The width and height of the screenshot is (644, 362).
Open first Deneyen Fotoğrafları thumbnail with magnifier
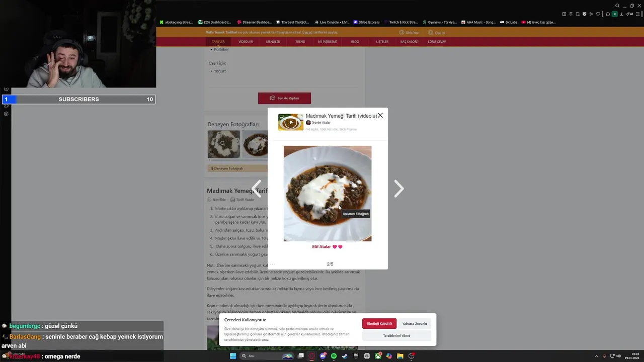coord(224,144)
